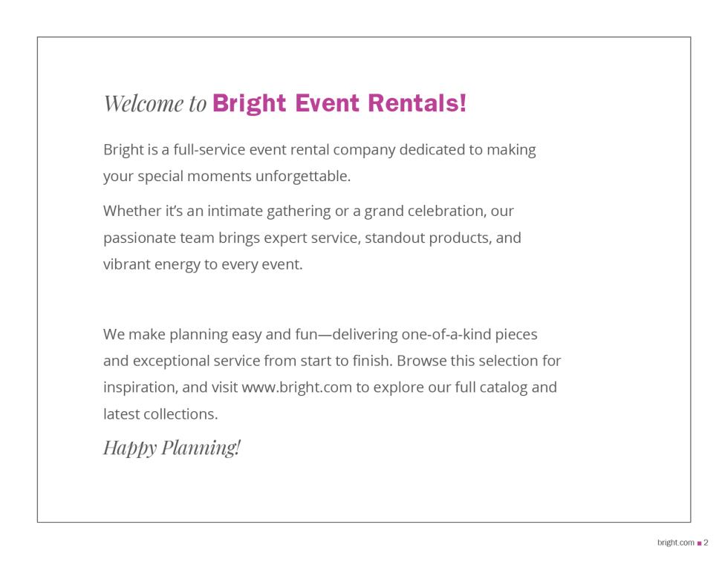Click the page number 2 in the footer
The width and height of the screenshot is (728, 562).
coord(706,543)
